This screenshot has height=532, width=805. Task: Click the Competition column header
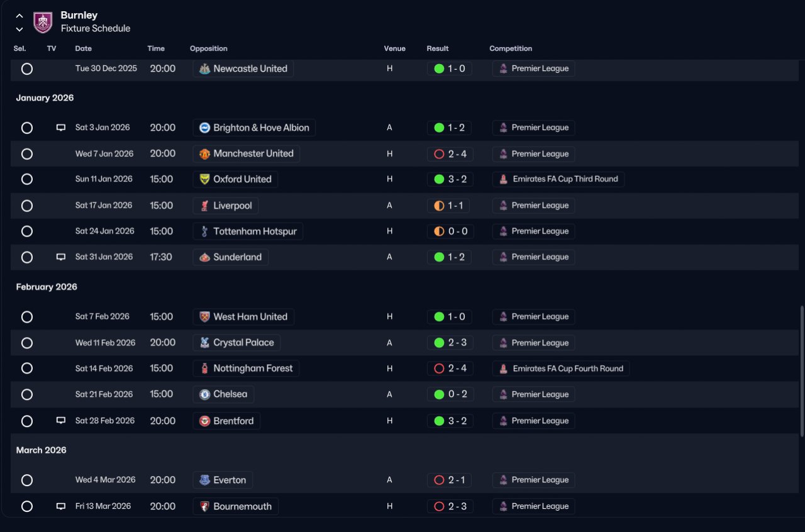tap(511, 48)
